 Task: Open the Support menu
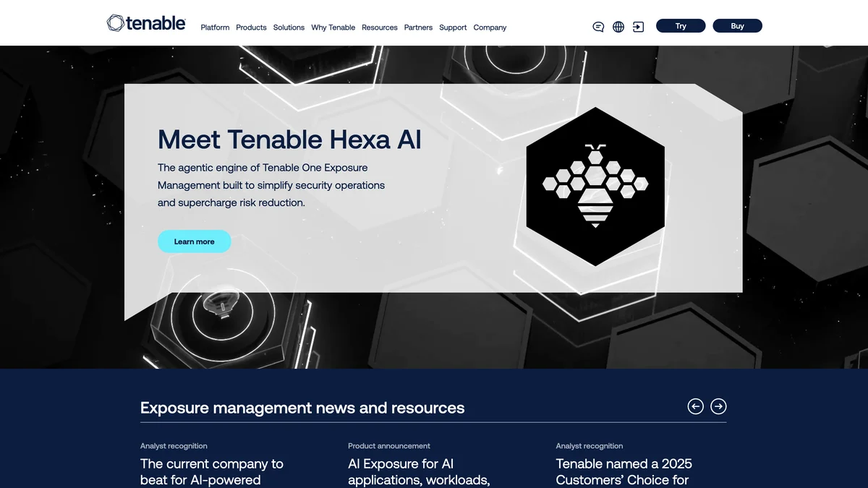point(453,27)
